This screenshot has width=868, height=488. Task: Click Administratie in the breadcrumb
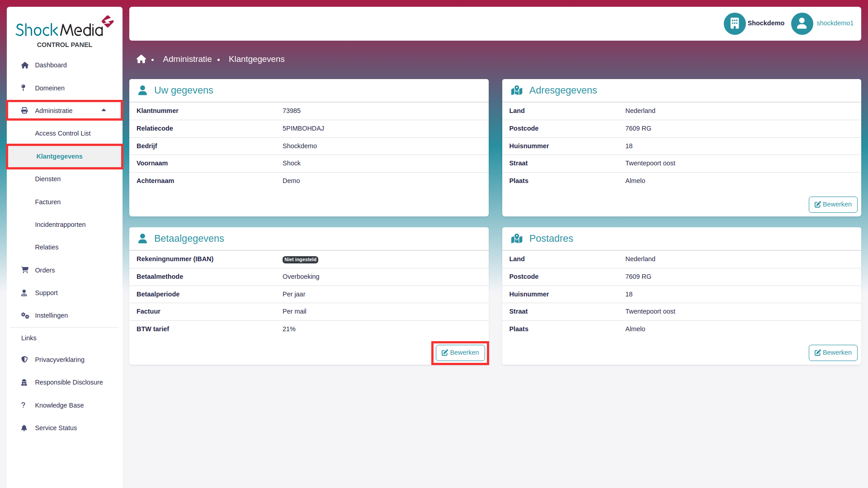[x=187, y=59]
